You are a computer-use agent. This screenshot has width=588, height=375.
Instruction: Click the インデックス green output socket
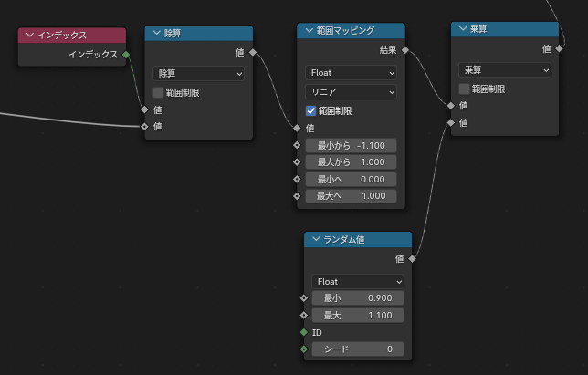pyautogui.click(x=127, y=55)
